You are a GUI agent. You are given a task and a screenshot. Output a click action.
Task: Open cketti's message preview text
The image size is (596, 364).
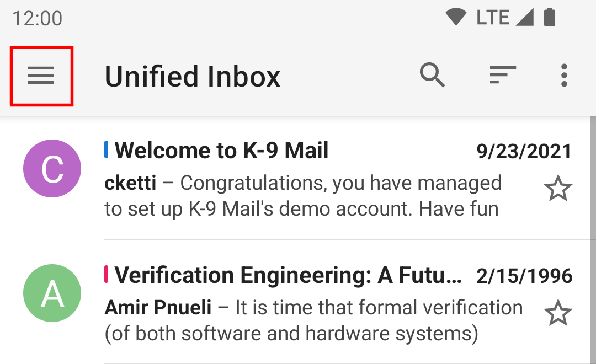[303, 196]
